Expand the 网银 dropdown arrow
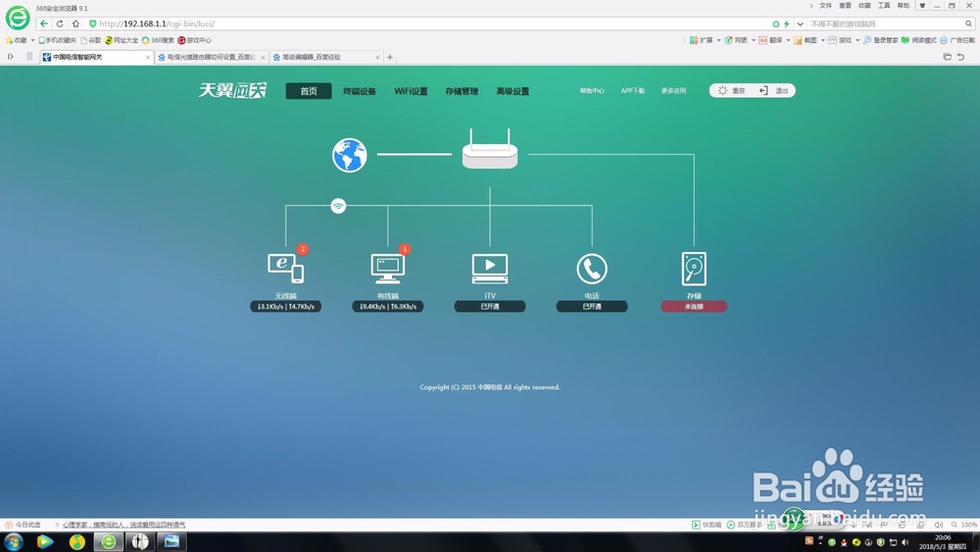Screen dimensions: 980x552 [753, 40]
